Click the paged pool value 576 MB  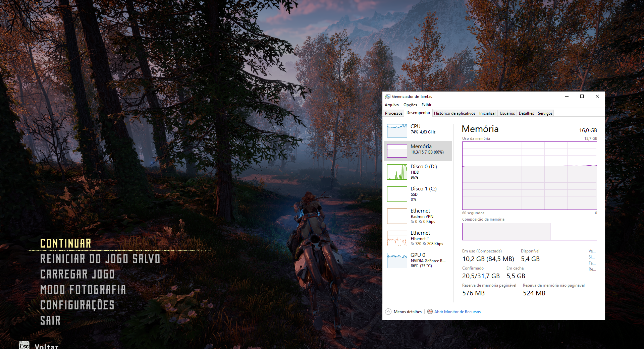point(473,293)
